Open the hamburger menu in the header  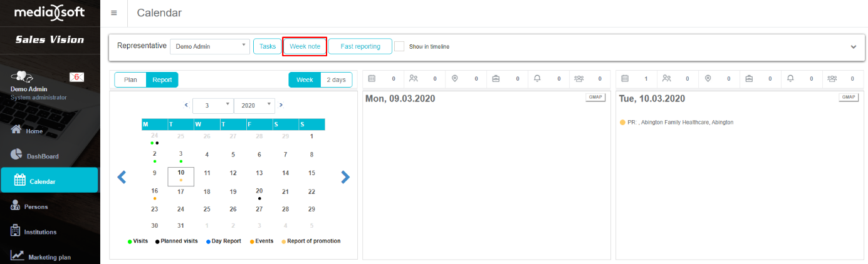[113, 13]
